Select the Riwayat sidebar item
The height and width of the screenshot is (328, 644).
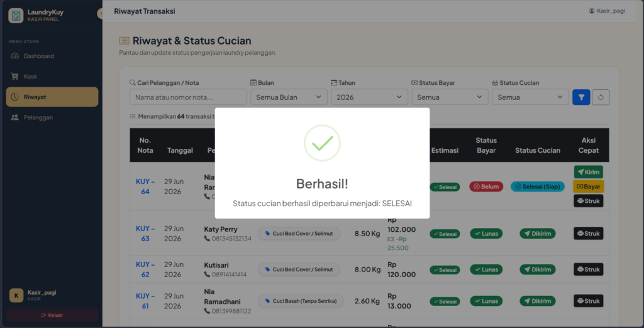click(x=52, y=97)
